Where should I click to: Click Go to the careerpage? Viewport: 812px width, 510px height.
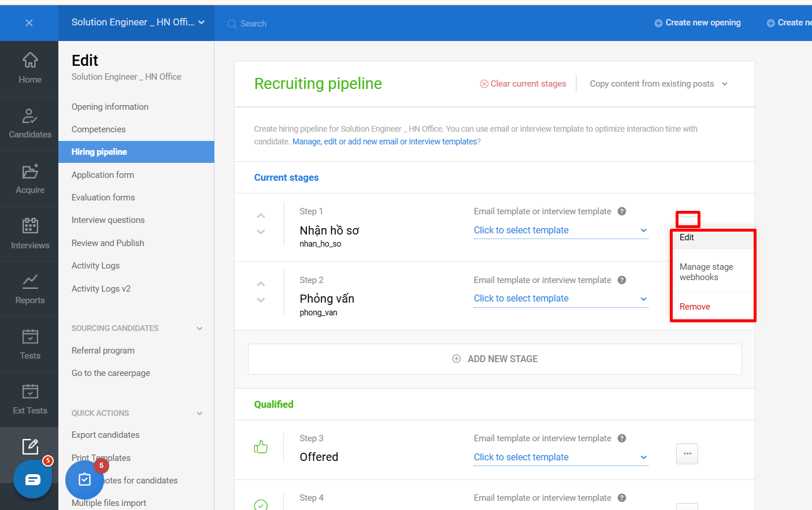point(110,373)
